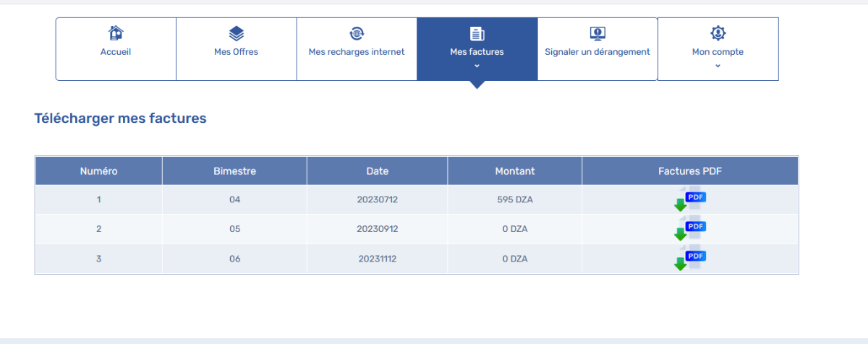Click the Accueil home icon
The height and width of the screenshot is (344, 868).
[116, 33]
